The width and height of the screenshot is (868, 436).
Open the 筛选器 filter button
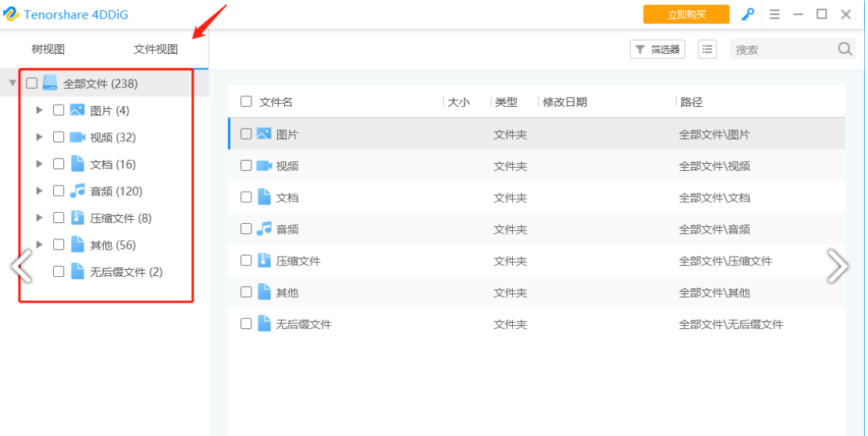point(657,49)
